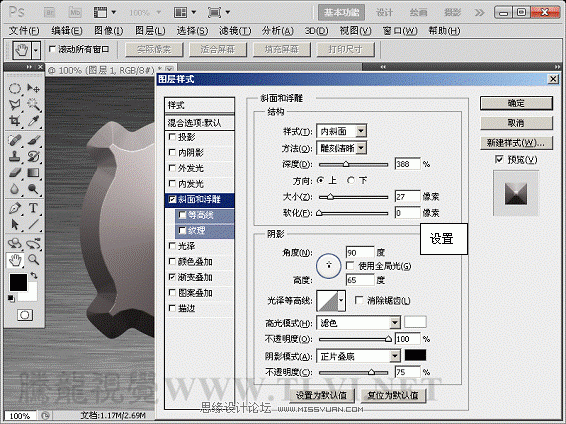Enable the 内阴影 inner shadow checkbox
The image size is (566, 424).
[173, 152]
